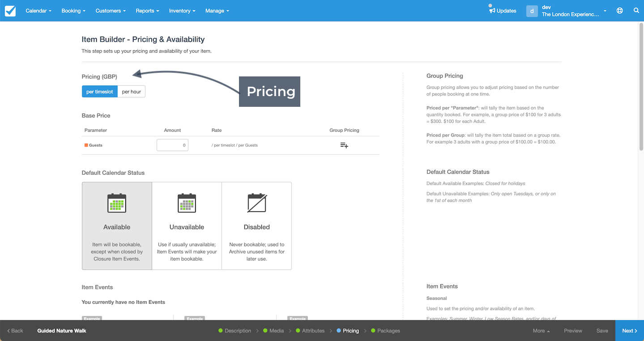Open the globe help icon
This screenshot has width=644, height=341.
(619, 11)
